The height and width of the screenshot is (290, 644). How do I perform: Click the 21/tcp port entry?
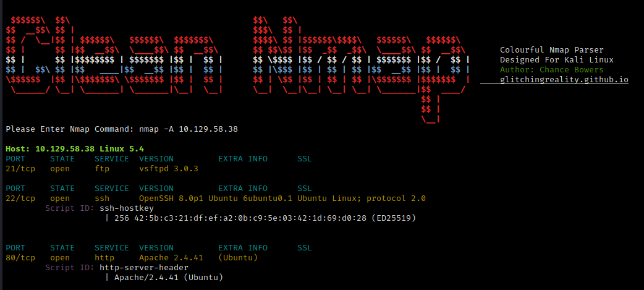coord(18,168)
